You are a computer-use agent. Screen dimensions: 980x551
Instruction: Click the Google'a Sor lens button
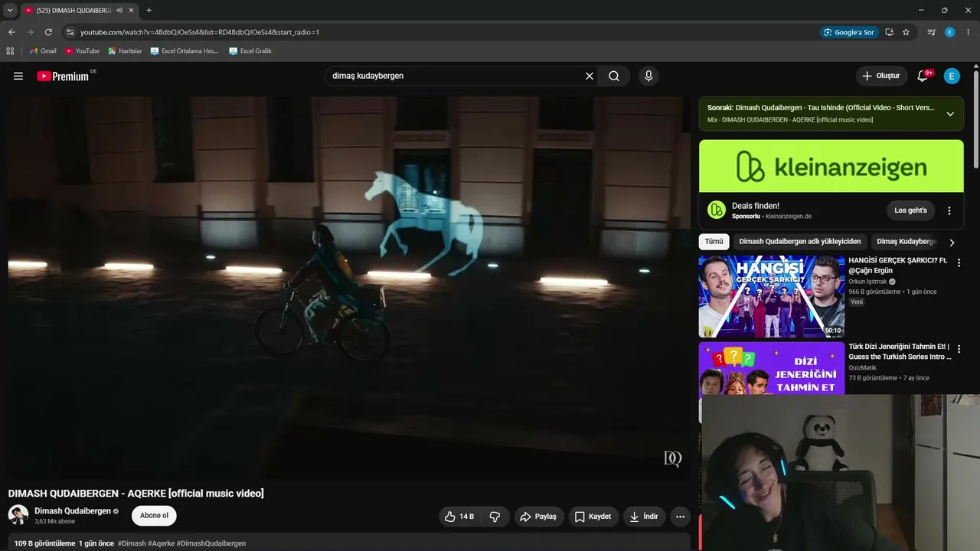tap(848, 32)
